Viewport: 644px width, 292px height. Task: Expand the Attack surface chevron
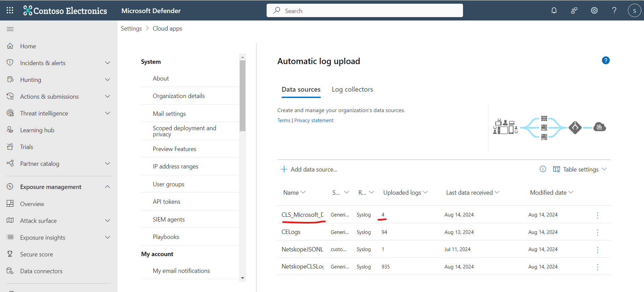coord(107,221)
